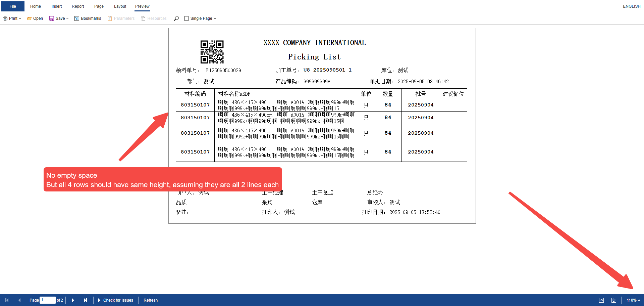644x306 pixels.
Task: Open the Bookmarks panel
Action: [88, 18]
